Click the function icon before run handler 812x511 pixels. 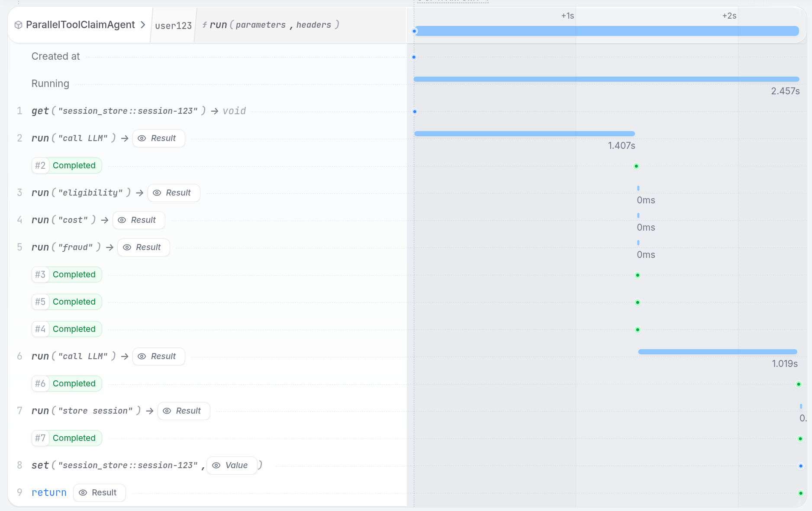[204, 25]
